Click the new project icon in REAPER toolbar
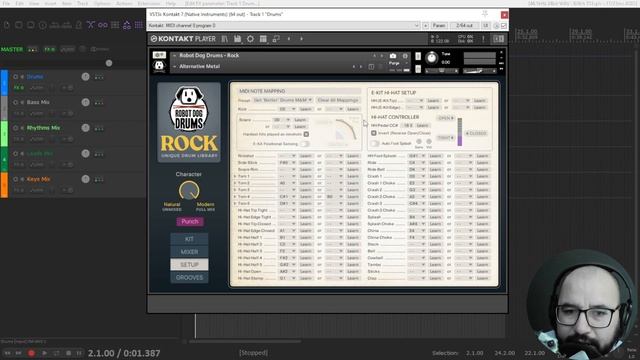640x360 pixels. pos(7,25)
